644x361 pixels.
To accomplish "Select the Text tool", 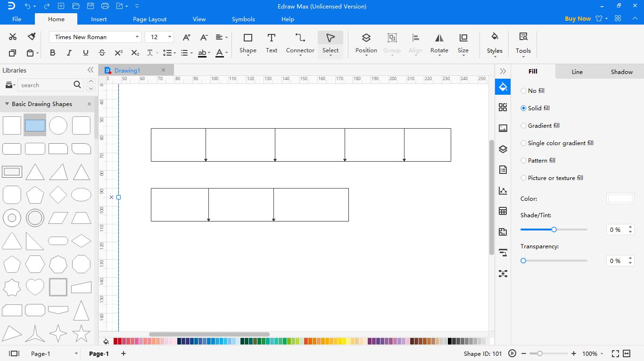I will click(272, 43).
